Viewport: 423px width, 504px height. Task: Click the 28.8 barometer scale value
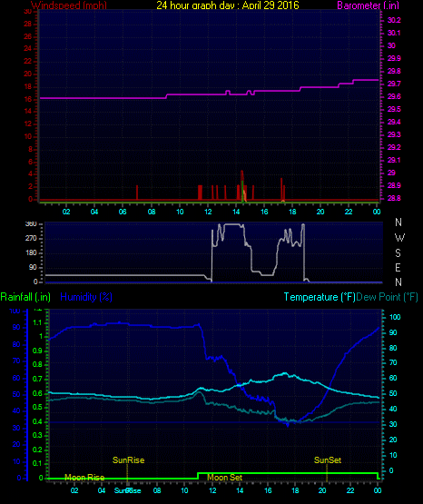click(x=394, y=198)
